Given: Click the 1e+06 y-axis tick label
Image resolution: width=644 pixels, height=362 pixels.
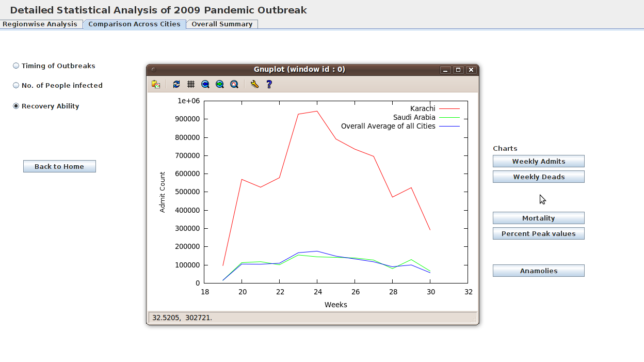Looking at the screenshot, I should [x=189, y=101].
